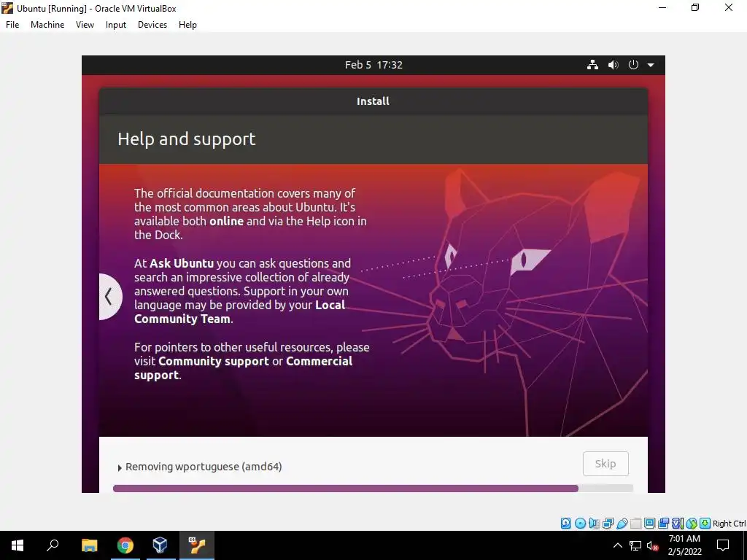Open the View menu
The image size is (747, 560).
[85, 25]
